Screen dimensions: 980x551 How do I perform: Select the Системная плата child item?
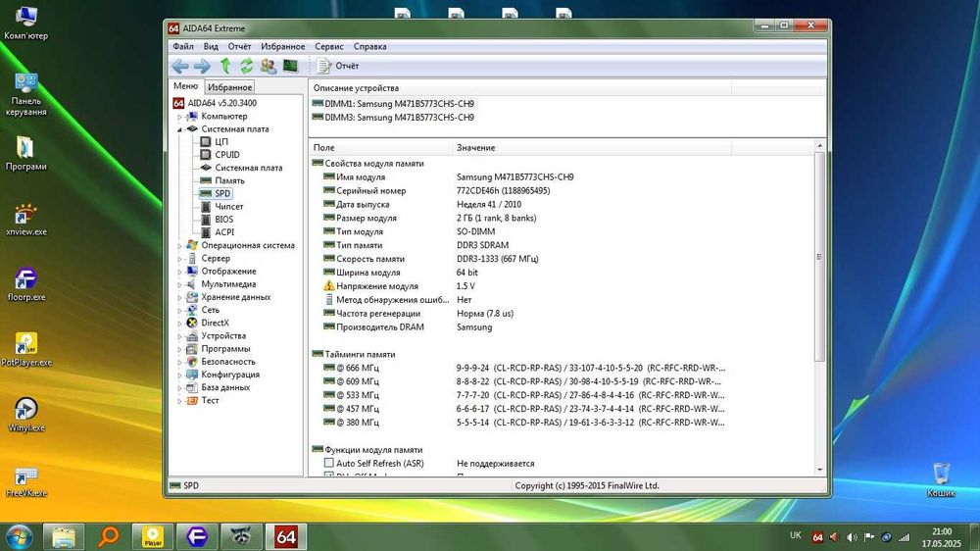coord(248,168)
